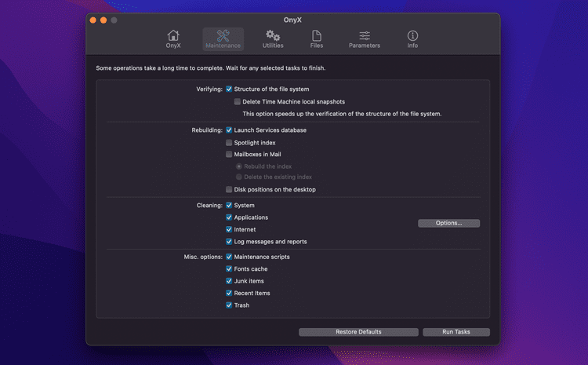The height and width of the screenshot is (365, 588).
Task: Click Run Tasks button
Action: (456, 332)
